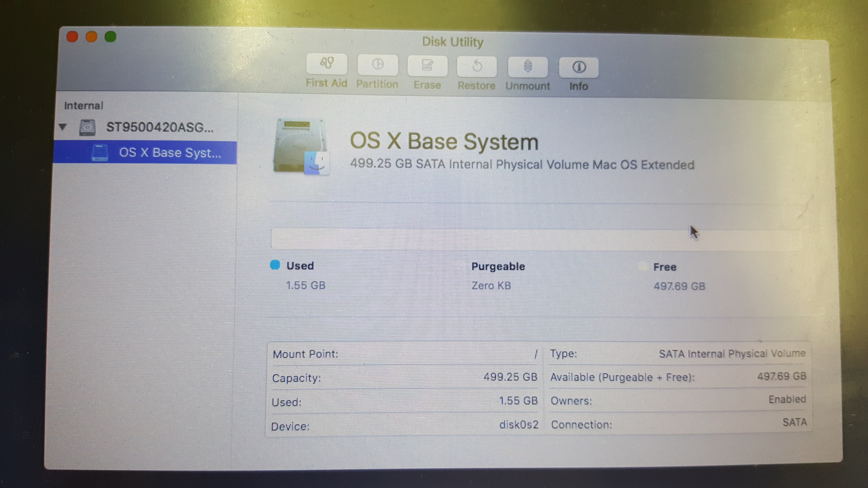Click the Device disk0s2 value

[x=519, y=424]
